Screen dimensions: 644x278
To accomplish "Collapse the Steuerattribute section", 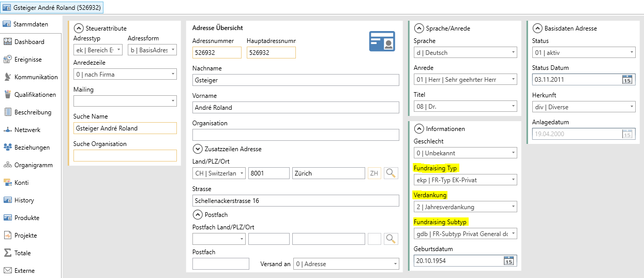I will click(x=79, y=28).
